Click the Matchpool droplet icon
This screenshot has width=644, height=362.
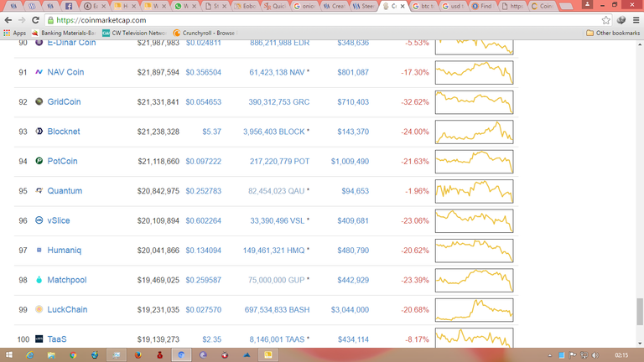[x=39, y=280]
